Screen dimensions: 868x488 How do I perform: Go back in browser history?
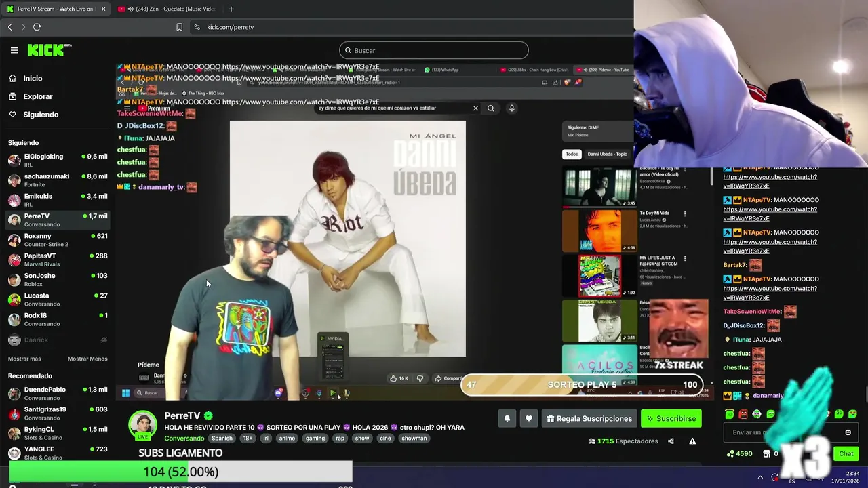[x=10, y=27]
